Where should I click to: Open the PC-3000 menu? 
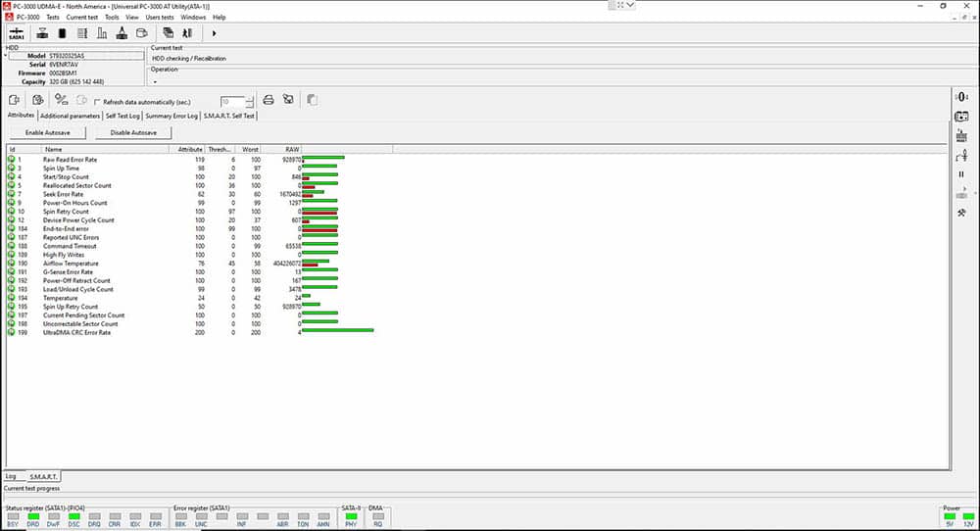click(x=27, y=17)
